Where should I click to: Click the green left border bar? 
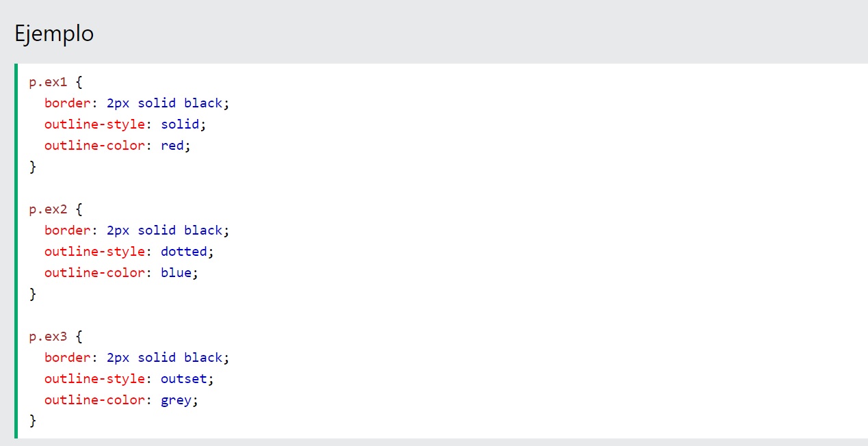coord(16,250)
